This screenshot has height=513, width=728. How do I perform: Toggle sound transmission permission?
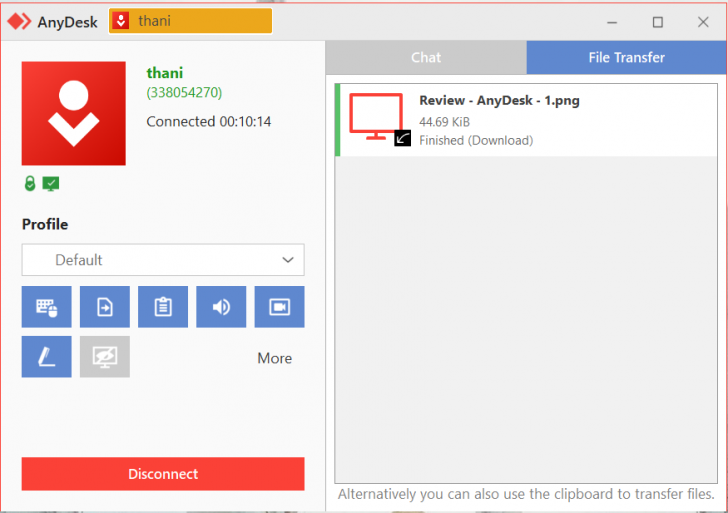[x=221, y=307]
